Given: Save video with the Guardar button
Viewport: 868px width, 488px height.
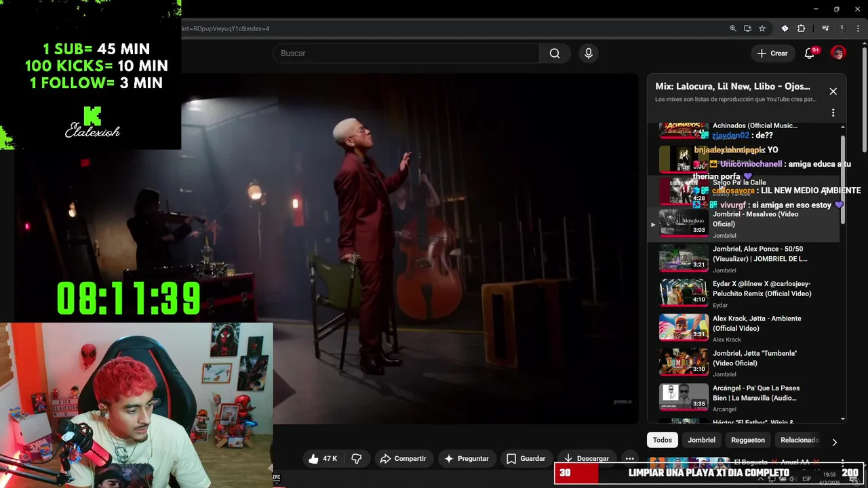Looking at the screenshot, I should 526,459.
